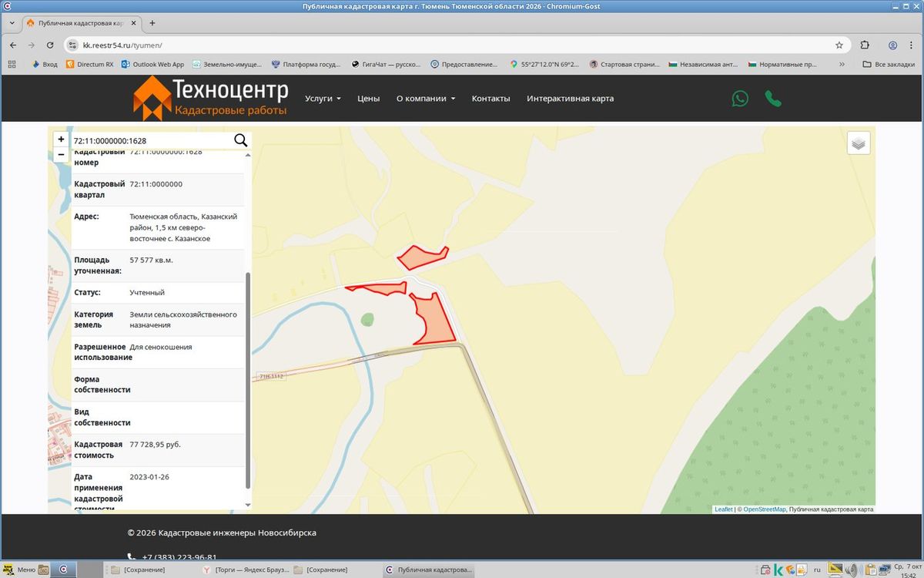Bookmark this page with the star
Screen dimensions: 924x578
pyautogui.click(x=839, y=45)
